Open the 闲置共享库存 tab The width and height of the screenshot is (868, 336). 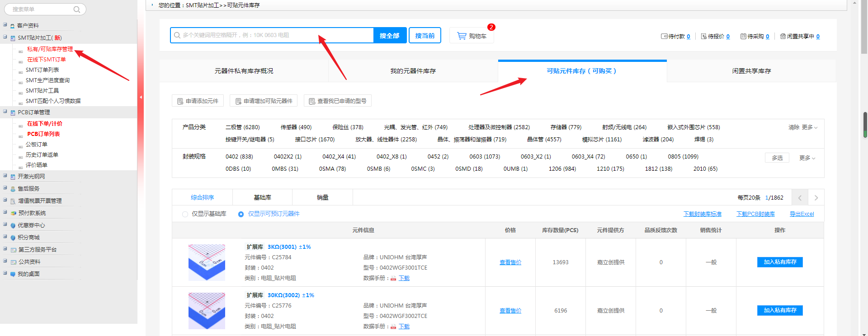(x=751, y=71)
